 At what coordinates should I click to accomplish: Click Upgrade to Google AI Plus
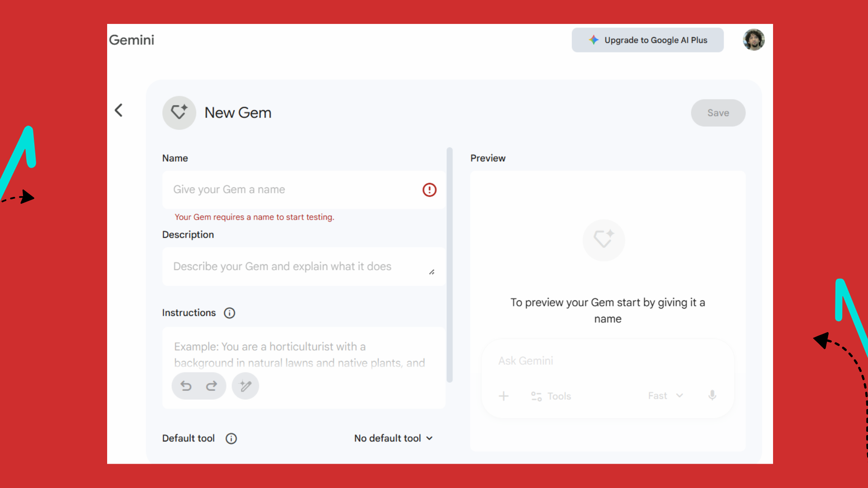click(x=647, y=40)
